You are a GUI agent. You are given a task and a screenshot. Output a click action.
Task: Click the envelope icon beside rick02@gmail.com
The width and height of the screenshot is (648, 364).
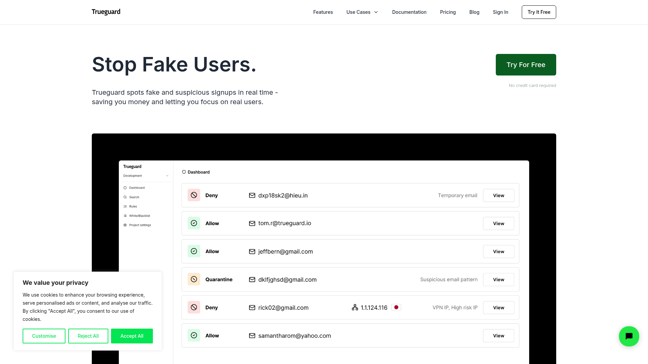point(252,308)
